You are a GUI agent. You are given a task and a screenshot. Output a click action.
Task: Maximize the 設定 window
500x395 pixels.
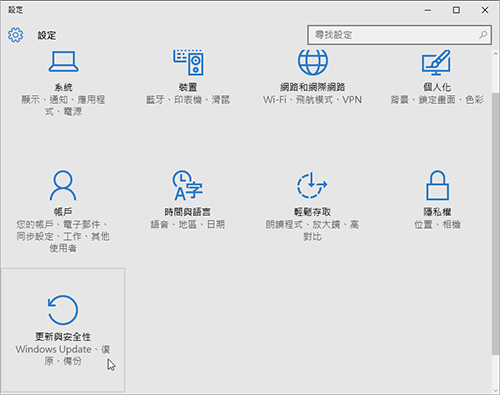coord(456,10)
